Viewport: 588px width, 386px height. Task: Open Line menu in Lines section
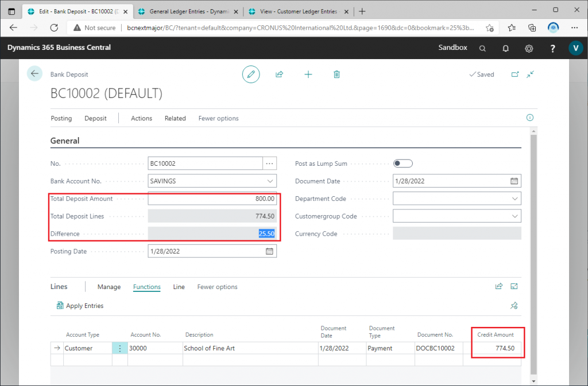[179, 287]
